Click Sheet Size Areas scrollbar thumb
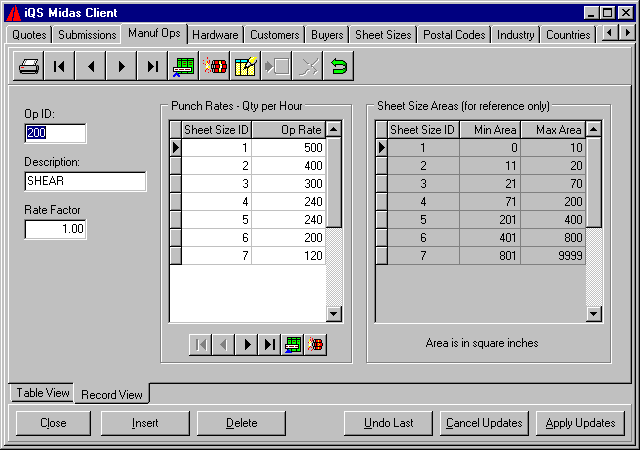 point(593,183)
